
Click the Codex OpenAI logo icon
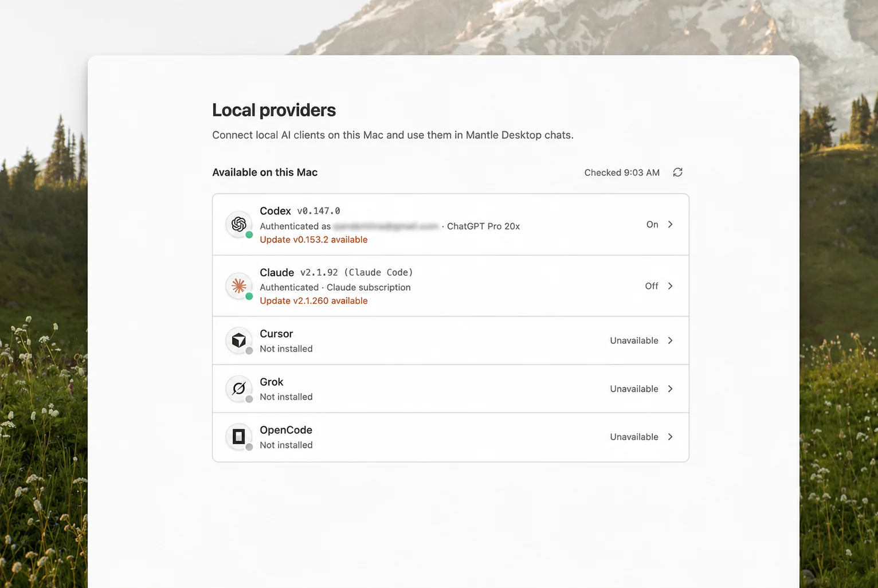click(x=239, y=224)
